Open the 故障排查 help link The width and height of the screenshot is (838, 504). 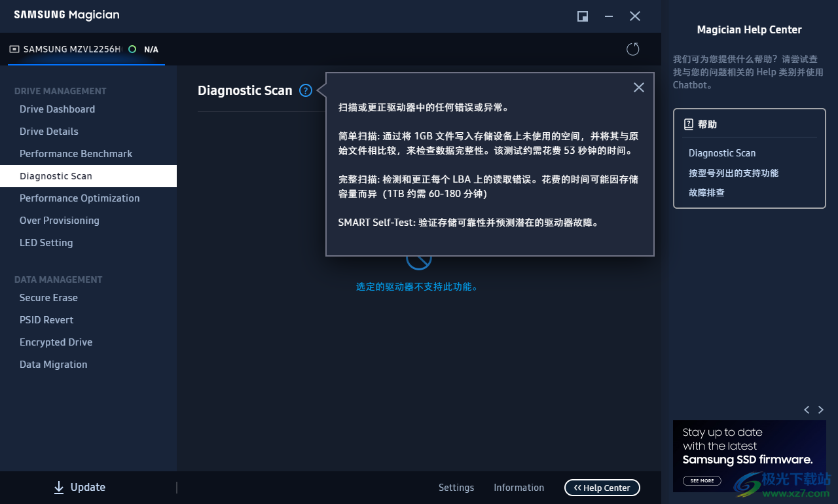[x=706, y=192]
